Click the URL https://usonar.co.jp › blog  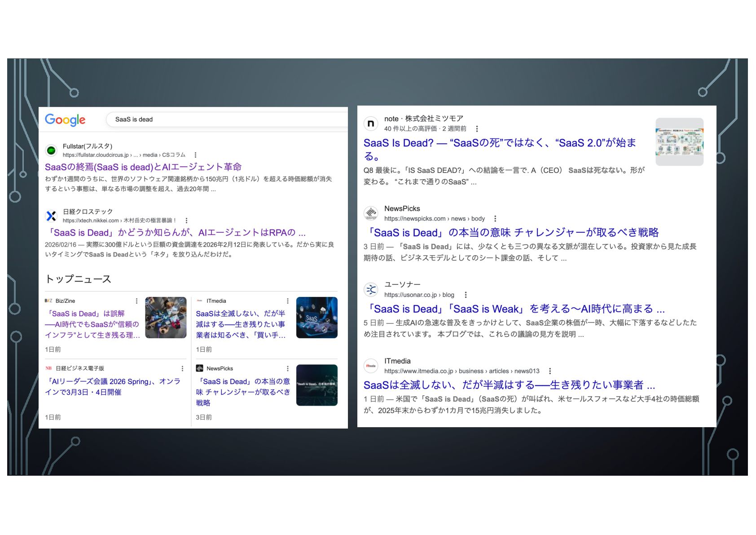click(419, 295)
